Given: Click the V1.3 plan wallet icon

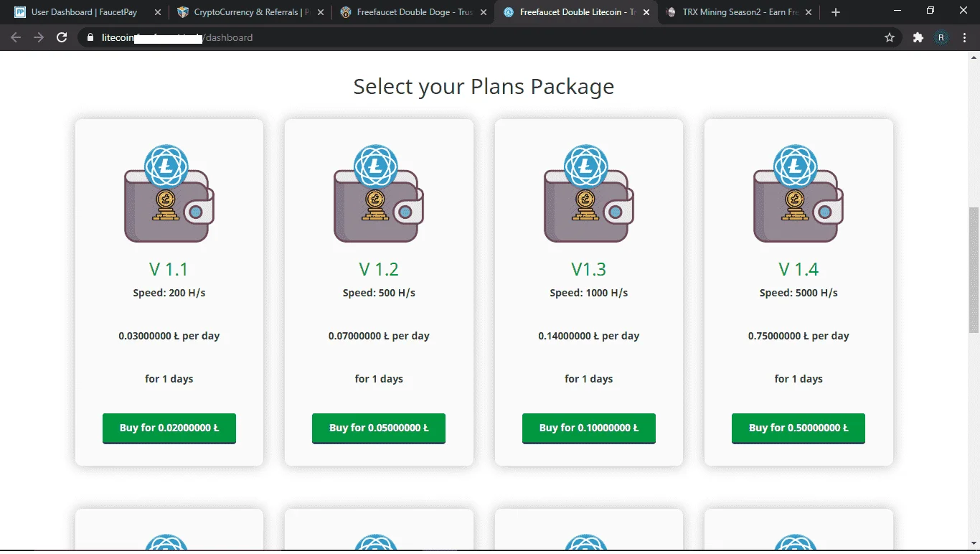Looking at the screenshot, I should tap(589, 194).
